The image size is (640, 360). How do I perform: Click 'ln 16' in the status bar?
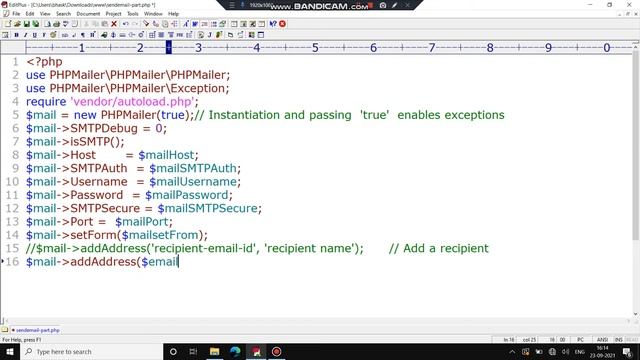point(509,340)
